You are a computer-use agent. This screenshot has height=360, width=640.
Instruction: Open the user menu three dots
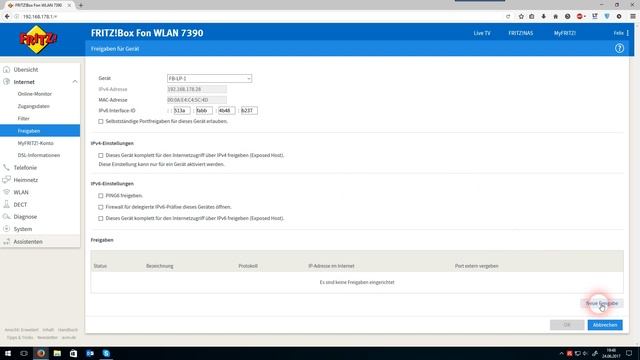point(628,33)
